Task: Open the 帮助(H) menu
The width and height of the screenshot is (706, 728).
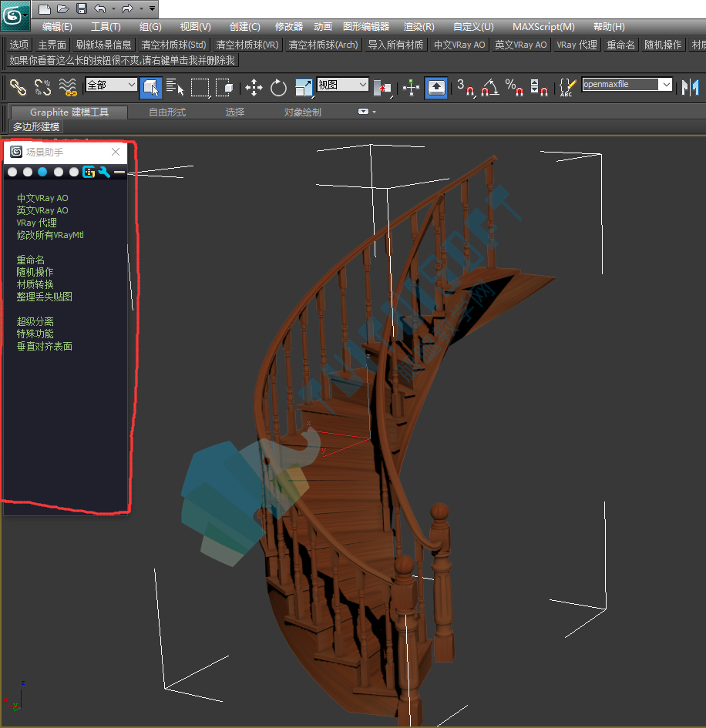Action: click(609, 27)
